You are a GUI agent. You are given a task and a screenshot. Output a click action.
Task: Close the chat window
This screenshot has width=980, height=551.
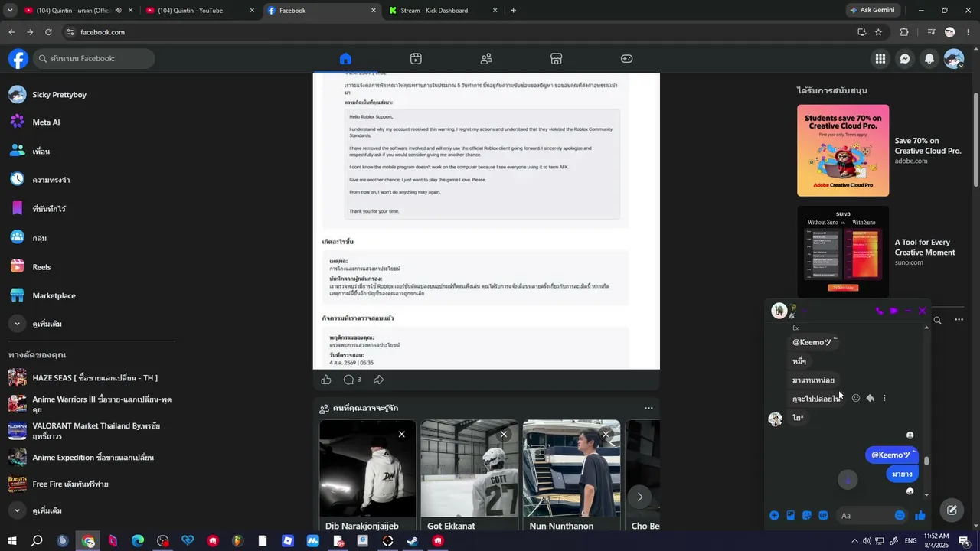(923, 311)
